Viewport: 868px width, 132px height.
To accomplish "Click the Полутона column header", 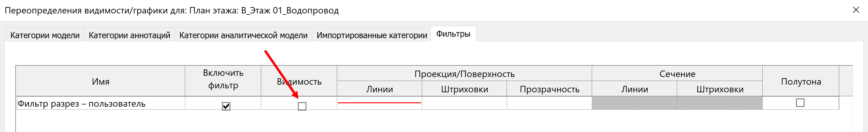I will point(801,81).
